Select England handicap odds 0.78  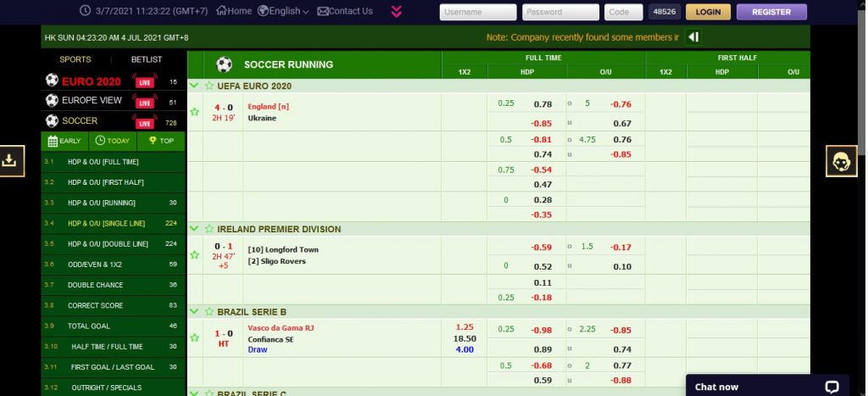pos(542,104)
